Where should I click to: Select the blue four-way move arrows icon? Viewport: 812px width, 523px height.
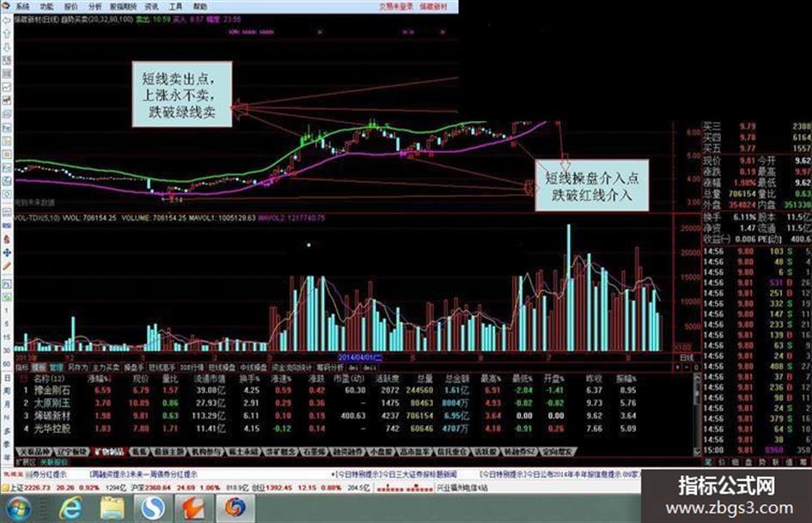pos(7,252)
